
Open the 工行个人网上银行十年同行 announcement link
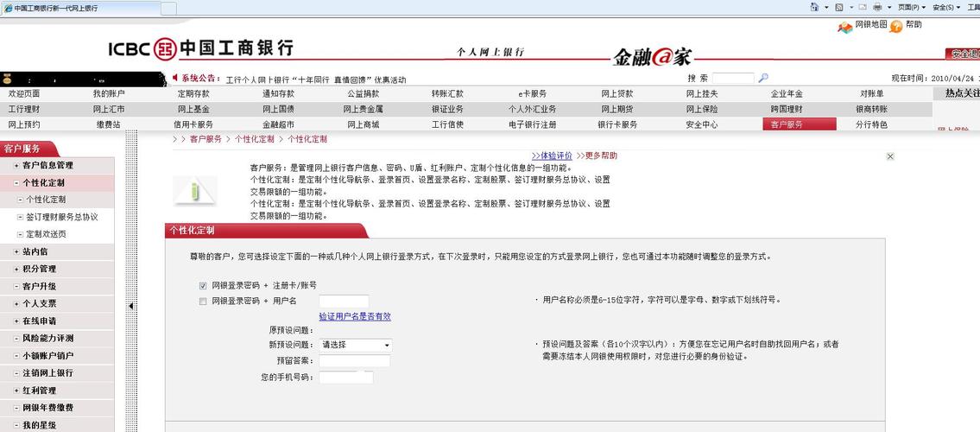pos(316,79)
